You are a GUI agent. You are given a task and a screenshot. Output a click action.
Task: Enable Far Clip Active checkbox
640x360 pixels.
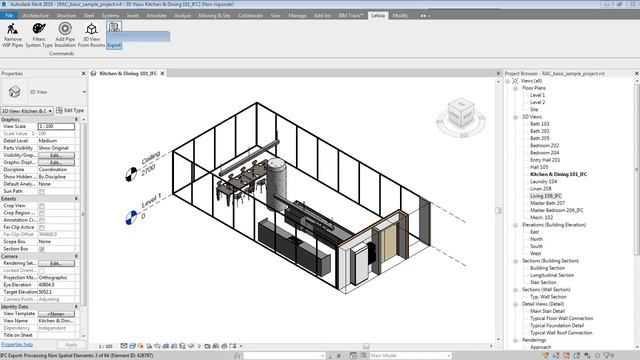tap(42, 228)
